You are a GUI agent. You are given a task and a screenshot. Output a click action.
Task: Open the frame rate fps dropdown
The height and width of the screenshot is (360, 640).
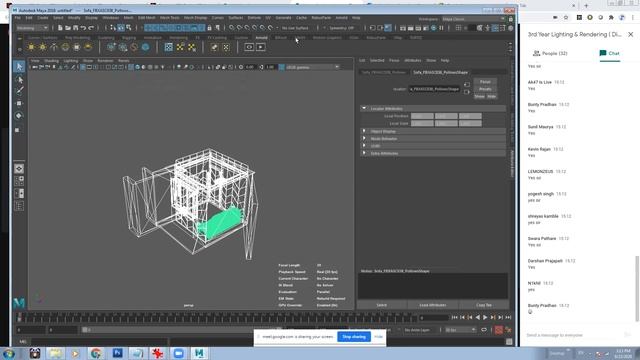click(460, 330)
